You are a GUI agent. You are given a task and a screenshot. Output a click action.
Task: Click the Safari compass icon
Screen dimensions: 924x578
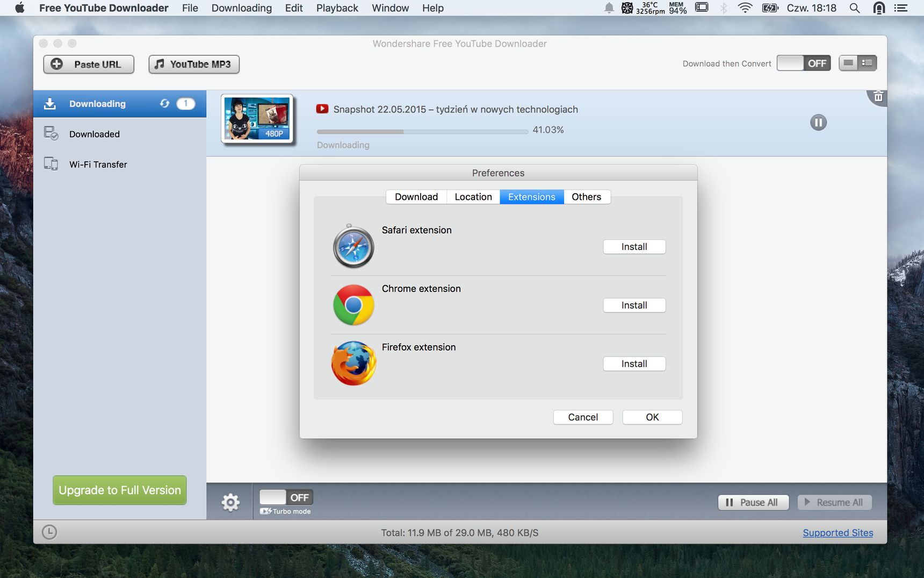[353, 247]
